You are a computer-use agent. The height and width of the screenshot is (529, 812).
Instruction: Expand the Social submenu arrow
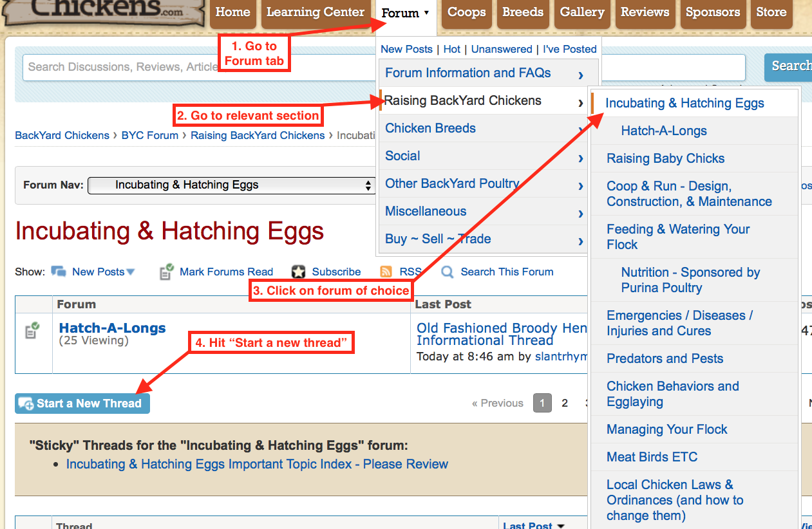580,158
